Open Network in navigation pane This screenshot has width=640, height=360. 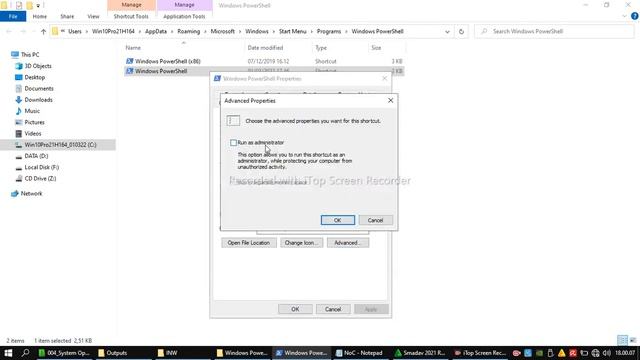[31, 193]
